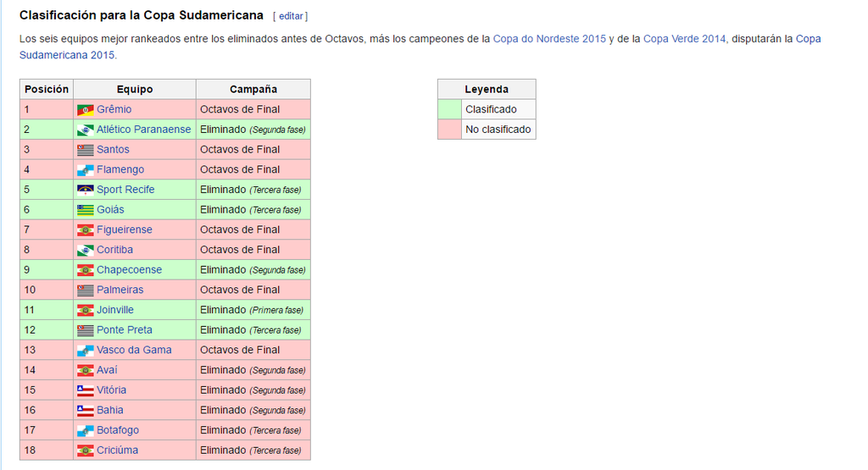Click Joinville's 'Eliminado (Primera fase)' cell
868x470 pixels.
253,310
